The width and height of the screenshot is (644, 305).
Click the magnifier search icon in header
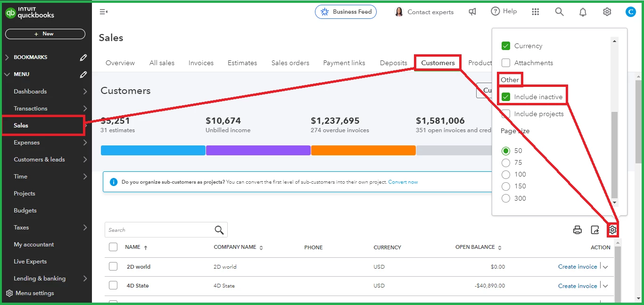[x=559, y=12]
